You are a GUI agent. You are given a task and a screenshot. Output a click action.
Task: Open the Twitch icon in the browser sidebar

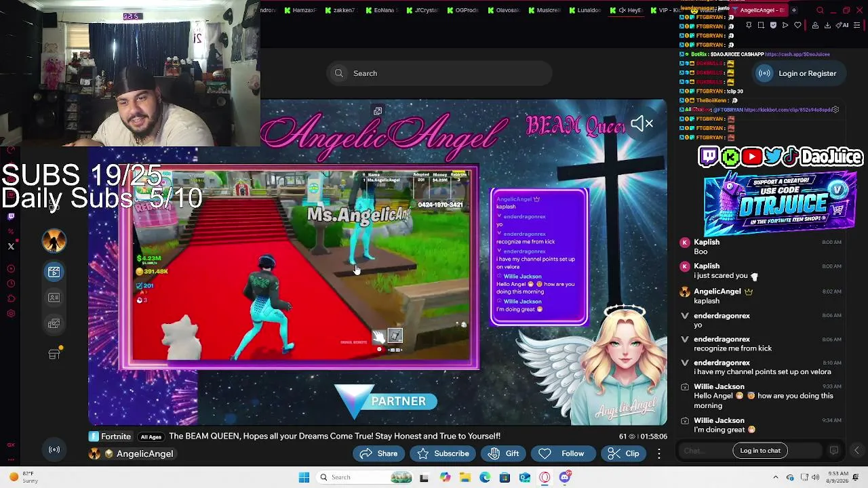(11, 216)
